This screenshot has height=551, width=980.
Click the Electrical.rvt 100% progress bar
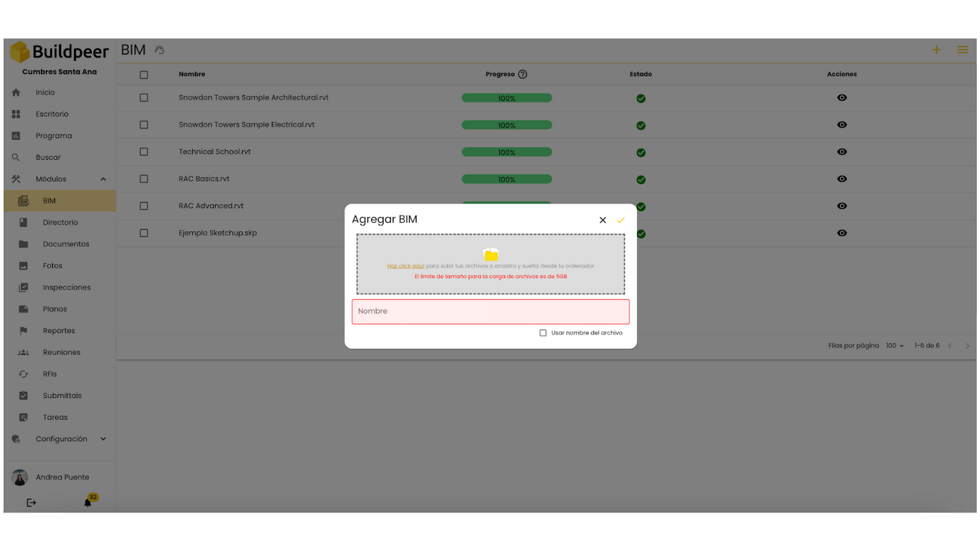tap(507, 125)
